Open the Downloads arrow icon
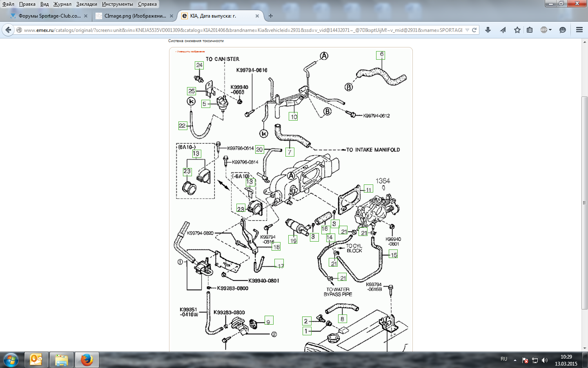The image size is (588, 368). pos(488,30)
